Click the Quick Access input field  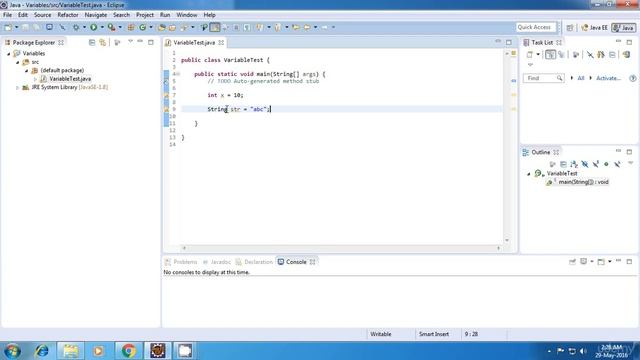(x=536, y=27)
